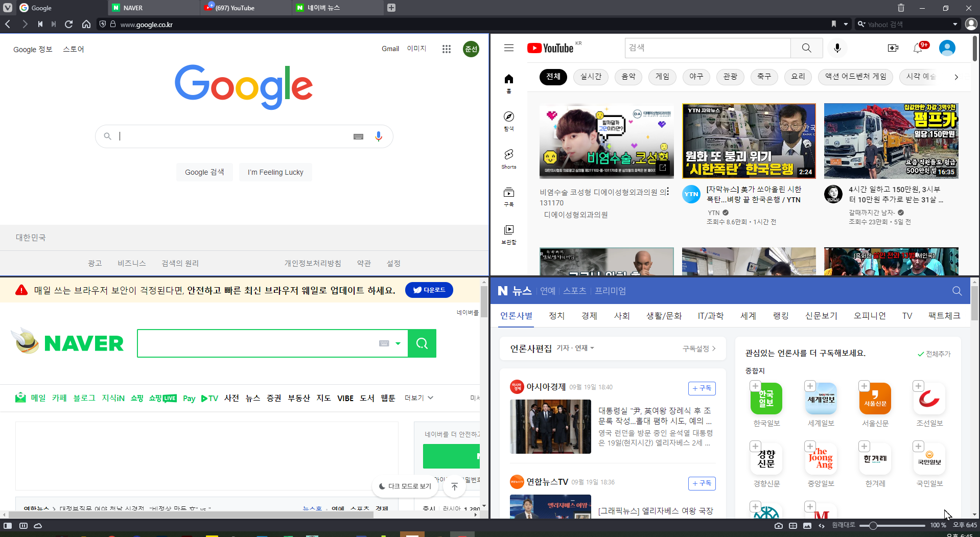Expand the Naver 더보기 menu
Screen dimensions: 980x537
419,398
